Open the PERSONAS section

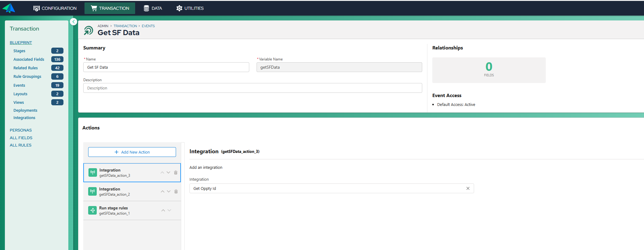coord(21,130)
